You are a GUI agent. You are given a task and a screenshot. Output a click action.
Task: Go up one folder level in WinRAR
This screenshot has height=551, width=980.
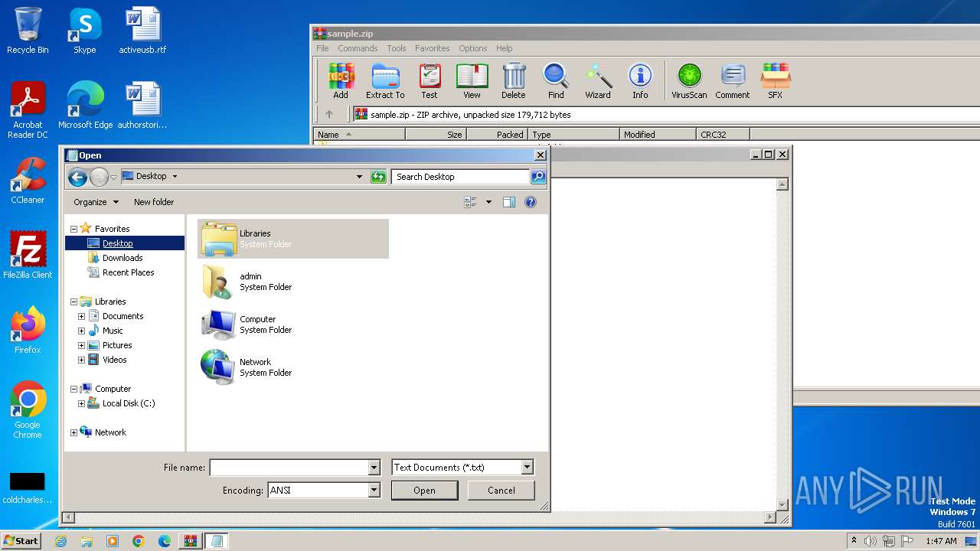[x=329, y=115]
